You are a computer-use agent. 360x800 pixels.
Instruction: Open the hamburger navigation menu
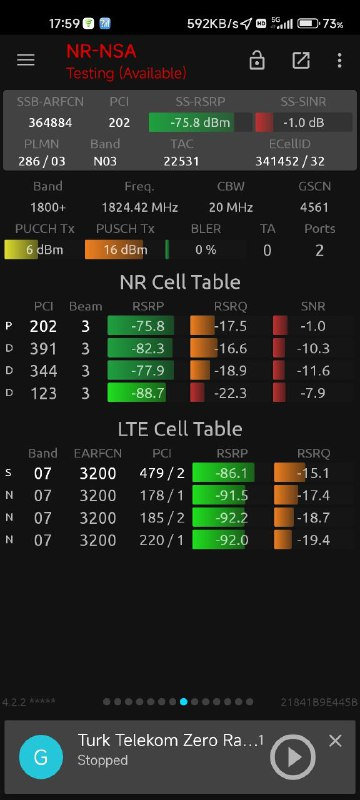pos(25,60)
